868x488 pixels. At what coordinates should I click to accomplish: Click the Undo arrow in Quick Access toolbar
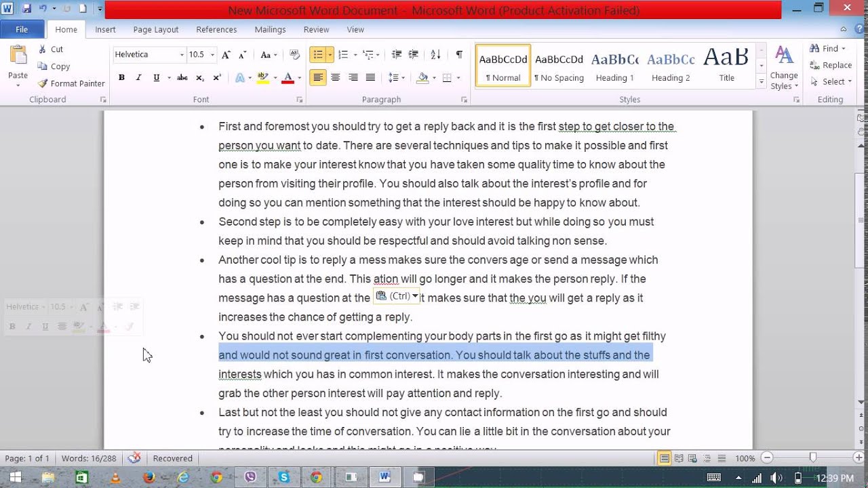click(43, 9)
